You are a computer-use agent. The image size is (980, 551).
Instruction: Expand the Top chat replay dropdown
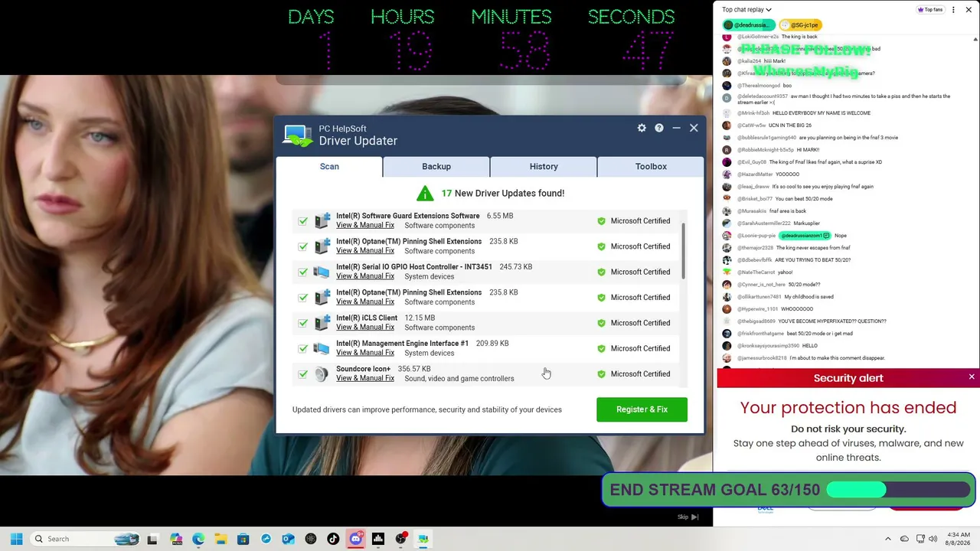pyautogui.click(x=746, y=10)
